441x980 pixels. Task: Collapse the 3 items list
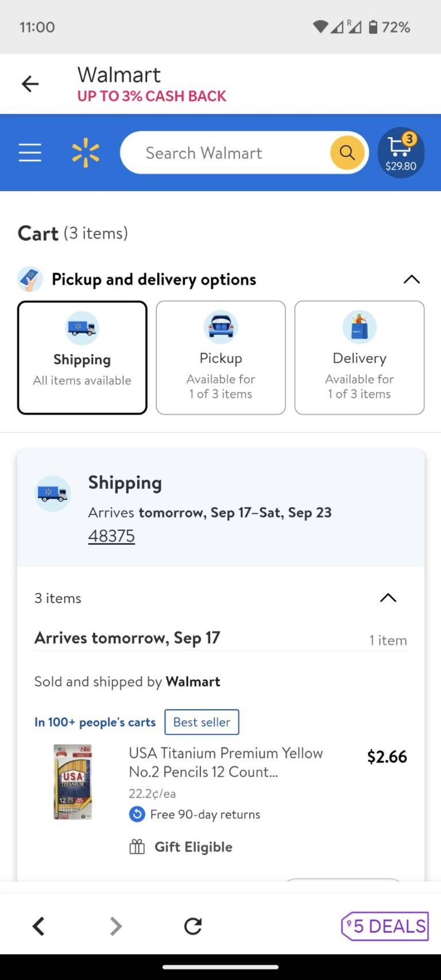tap(388, 598)
